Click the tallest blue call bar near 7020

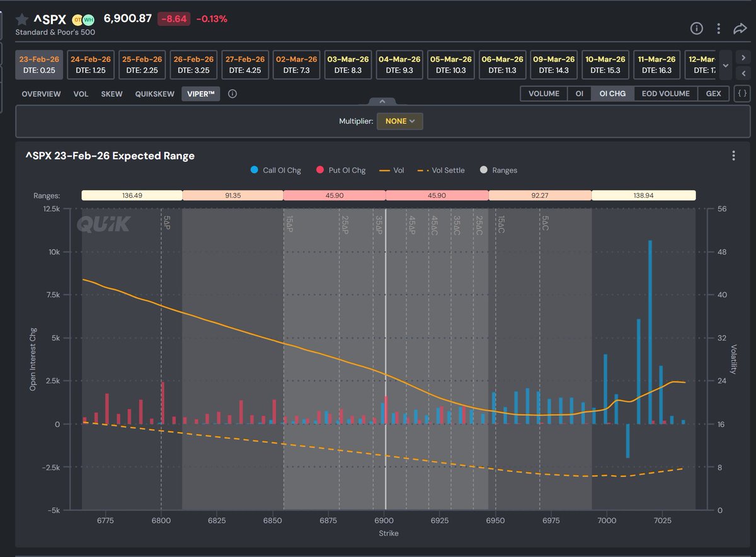(x=650, y=332)
